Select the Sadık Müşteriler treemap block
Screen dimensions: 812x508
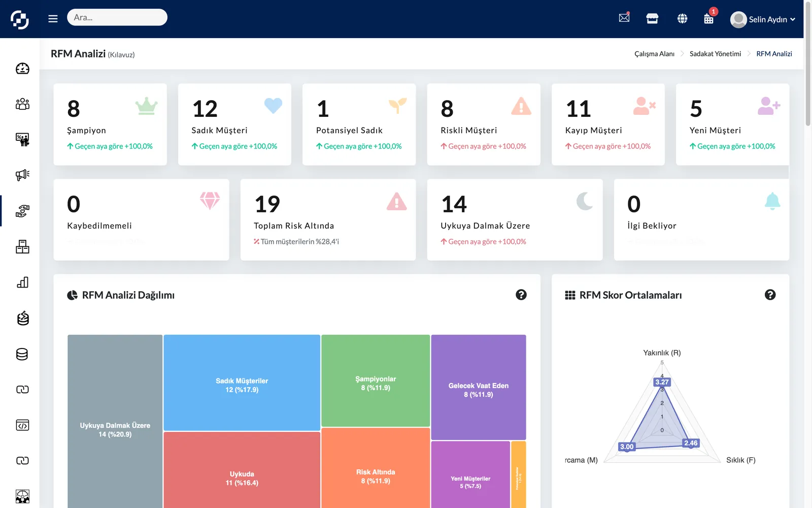(x=242, y=383)
